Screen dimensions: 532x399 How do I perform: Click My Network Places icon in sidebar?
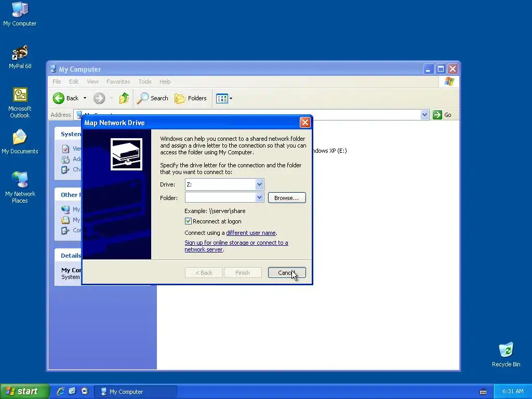pos(65,209)
